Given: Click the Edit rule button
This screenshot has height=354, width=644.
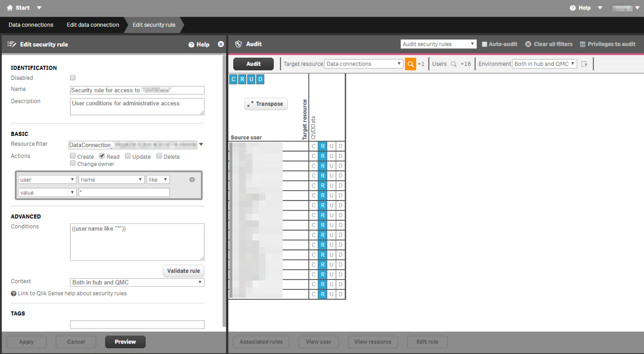Looking at the screenshot, I should click(427, 342).
